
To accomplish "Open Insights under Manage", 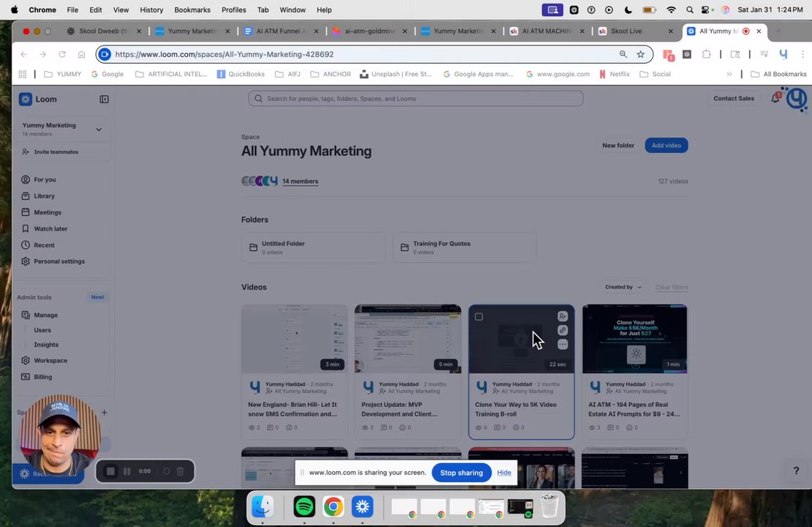I will [x=46, y=345].
